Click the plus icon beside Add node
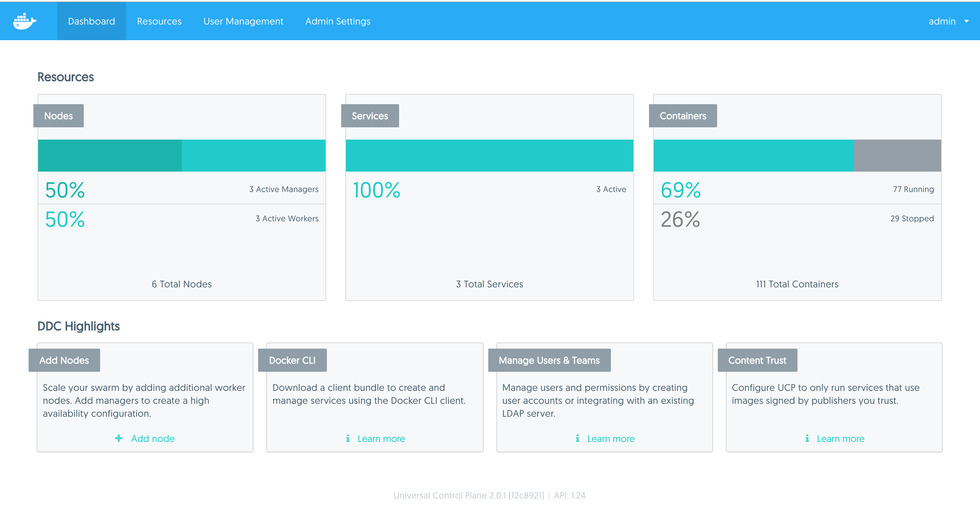Screen dimensions: 980x525 pos(119,438)
